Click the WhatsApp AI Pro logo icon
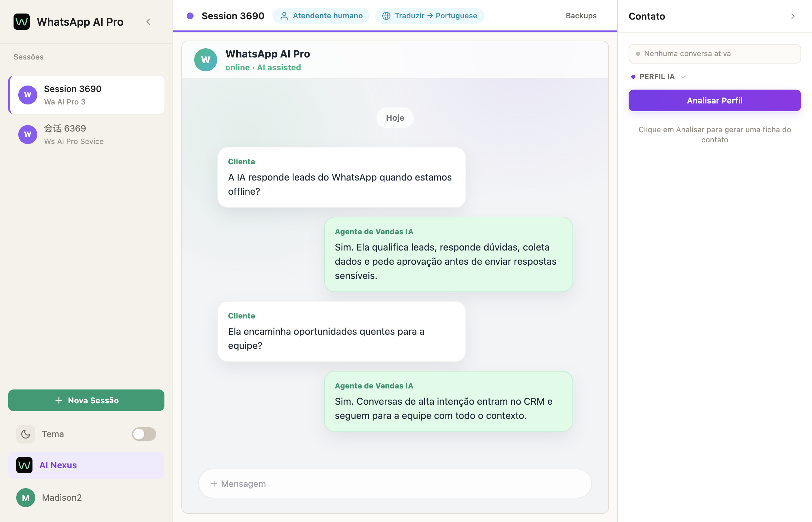This screenshot has width=812, height=522. 22,22
